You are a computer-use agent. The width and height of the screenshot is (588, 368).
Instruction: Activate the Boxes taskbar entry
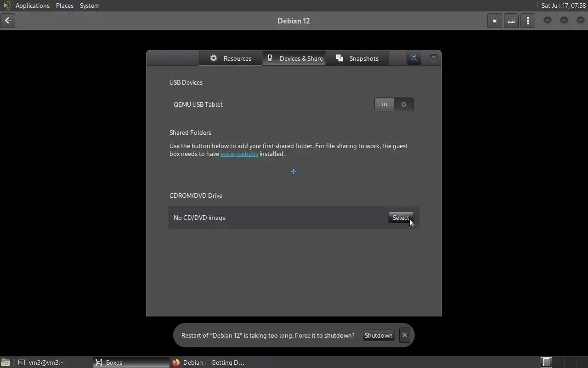pyautogui.click(x=131, y=362)
